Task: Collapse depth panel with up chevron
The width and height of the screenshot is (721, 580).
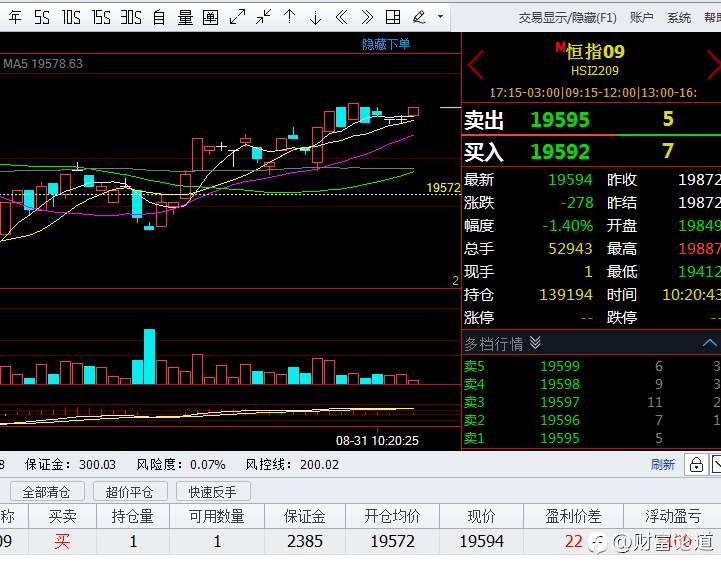Action: (710, 343)
